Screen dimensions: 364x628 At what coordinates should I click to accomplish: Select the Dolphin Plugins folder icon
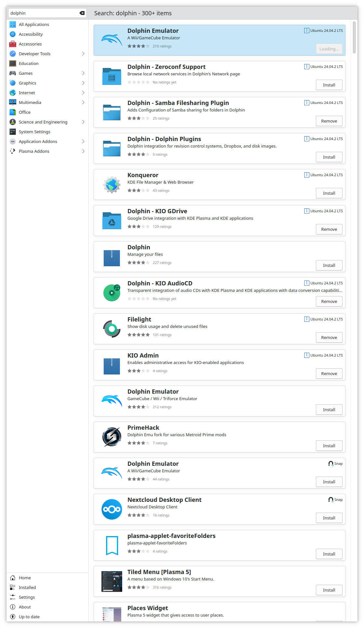[x=112, y=148]
